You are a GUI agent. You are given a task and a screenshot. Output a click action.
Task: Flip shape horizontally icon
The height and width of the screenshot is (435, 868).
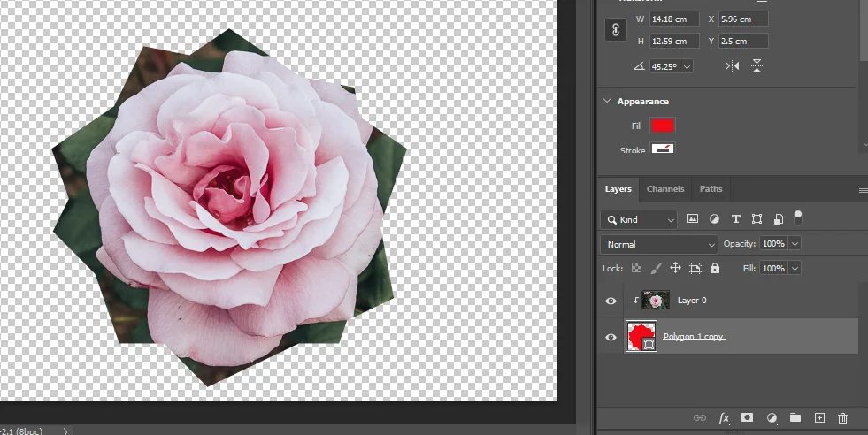pos(732,65)
